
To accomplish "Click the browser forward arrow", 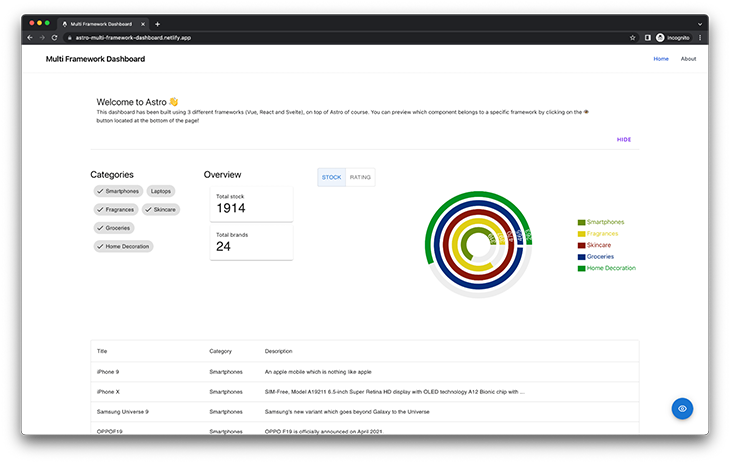I will click(42, 37).
